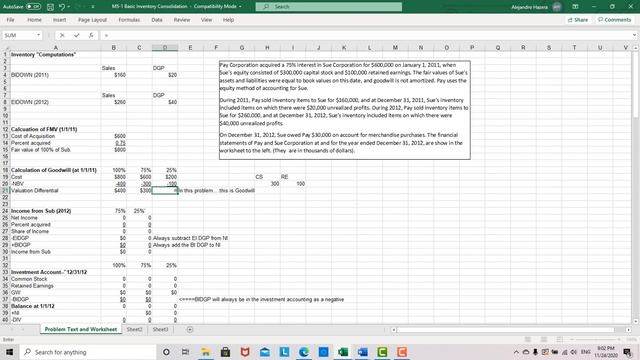Toggle the AutoSave switch
The height and width of the screenshot is (360, 640).
[33, 7]
